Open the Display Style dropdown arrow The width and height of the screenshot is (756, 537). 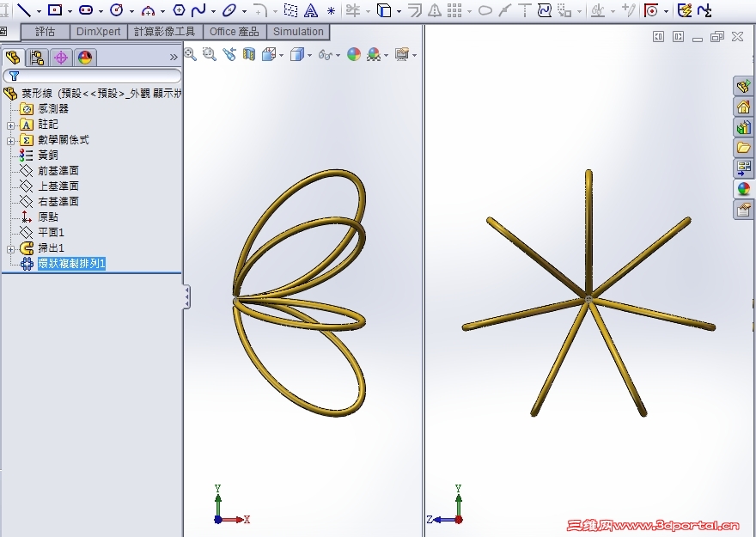309,56
